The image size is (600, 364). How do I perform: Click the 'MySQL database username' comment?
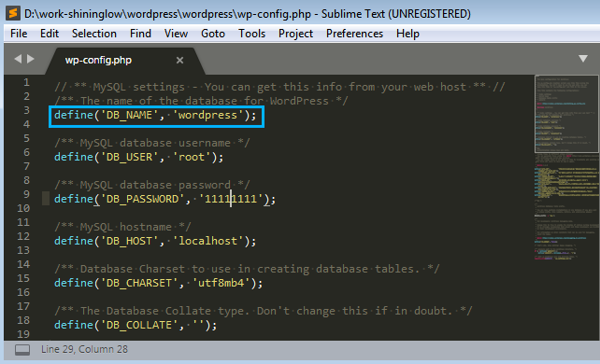(152, 143)
